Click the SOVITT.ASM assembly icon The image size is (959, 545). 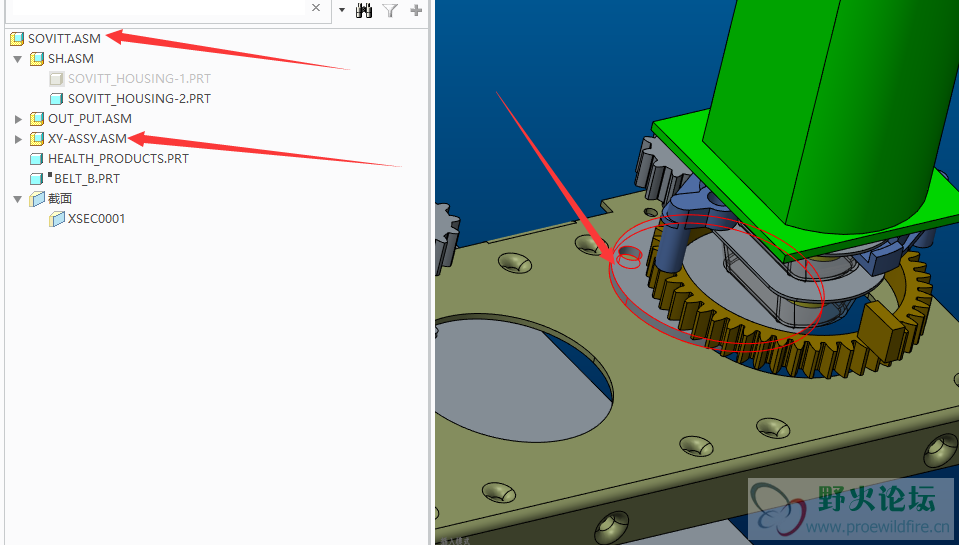coord(17,39)
